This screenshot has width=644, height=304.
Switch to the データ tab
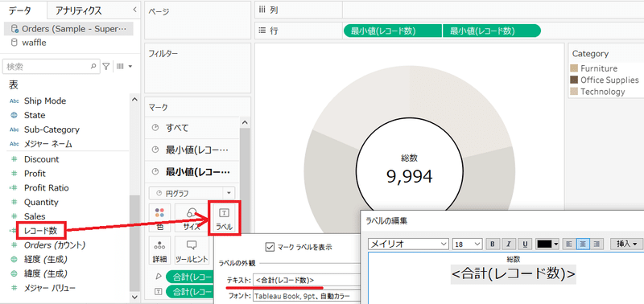[19, 10]
